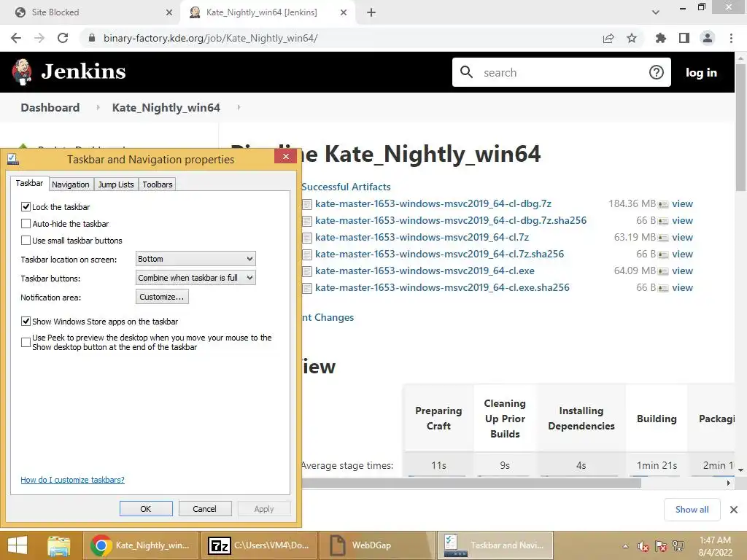
Task: Download kate-master-1653 cl.exe artifact
Action: [x=425, y=271]
